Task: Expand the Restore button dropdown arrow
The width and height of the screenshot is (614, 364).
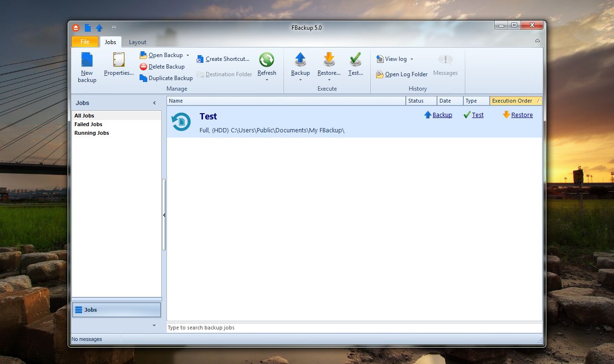Action: (329, 80)
